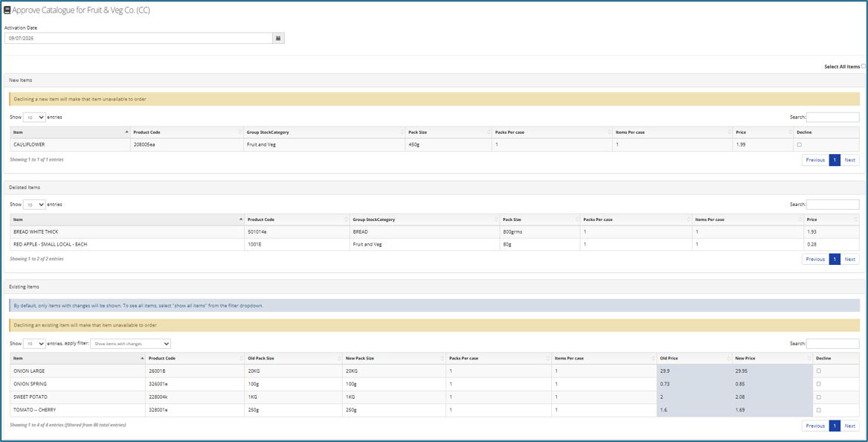This screenshot has height=442, width=868.
Task: Open the 'Show items with changes' filter dropdown
Action: click(x=131, y=344)
